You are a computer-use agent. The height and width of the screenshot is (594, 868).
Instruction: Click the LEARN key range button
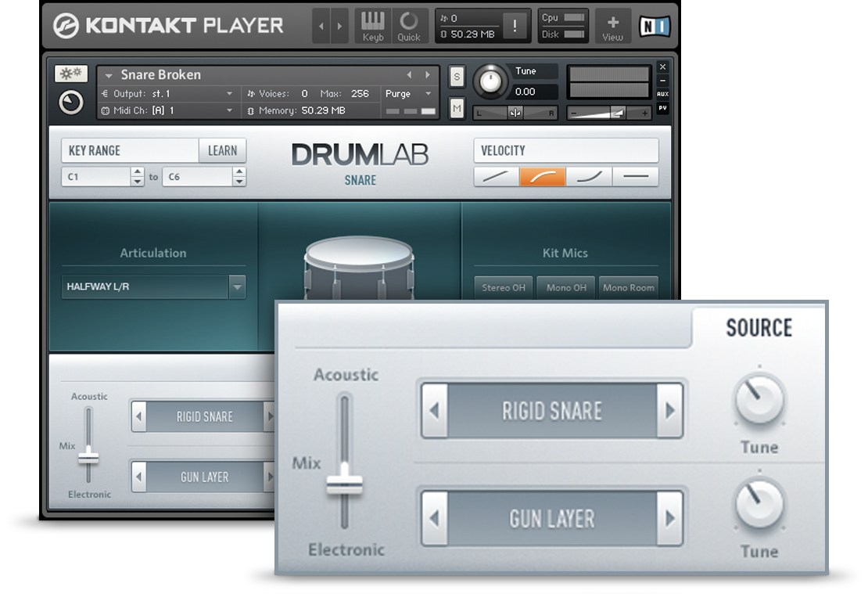point(223,151)
